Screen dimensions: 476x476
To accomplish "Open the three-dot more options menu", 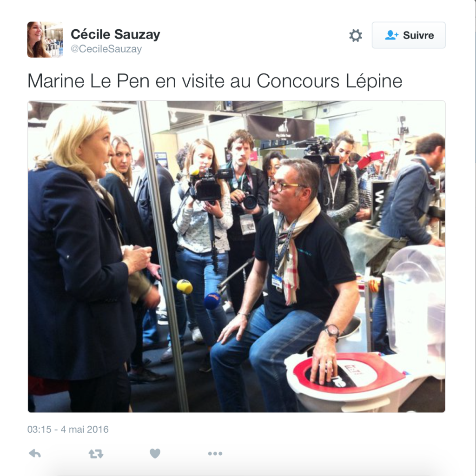I will 215,454.
